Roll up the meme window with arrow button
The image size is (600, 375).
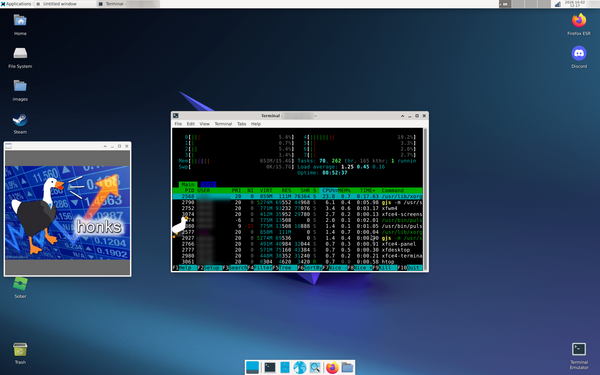pyautogui.click(x=105, y=146)
